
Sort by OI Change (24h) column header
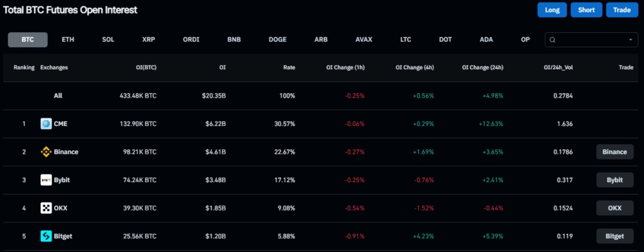pos(482,67)
